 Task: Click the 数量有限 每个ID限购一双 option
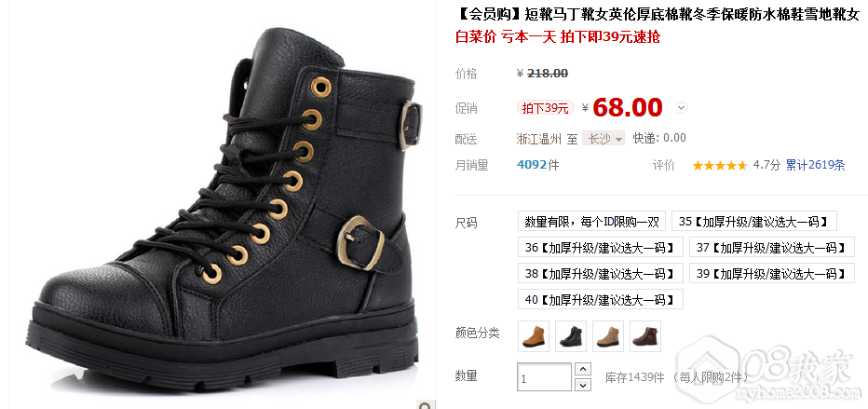(591, 222)
